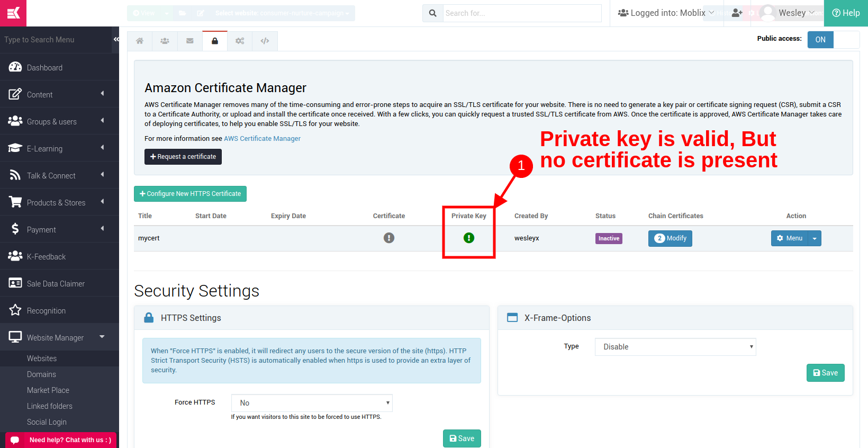Click the search magnifier icon
The image size is (868, 448).
click(x=433, y=13)
